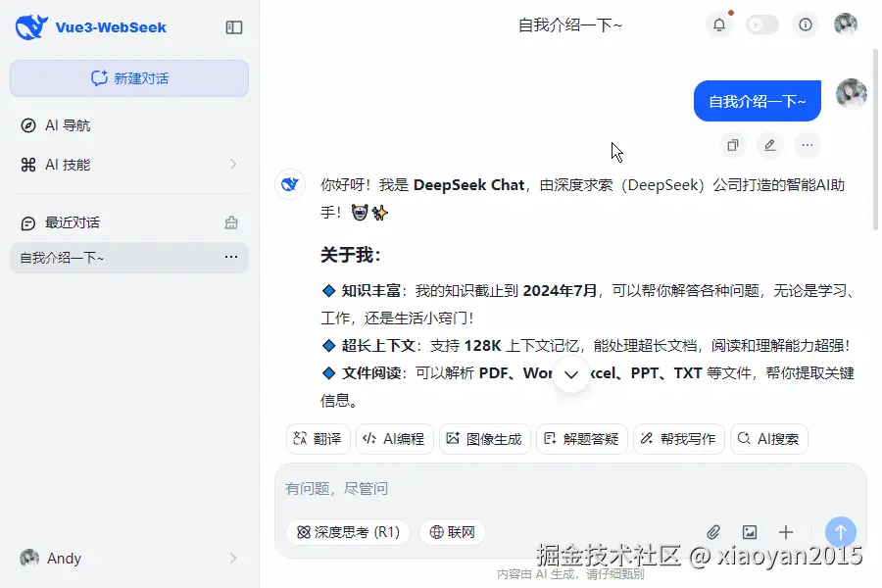The height and width of the screenshot is (588, 882).
Task: Toggle 联网 web search mode
Action: [452, 532]
